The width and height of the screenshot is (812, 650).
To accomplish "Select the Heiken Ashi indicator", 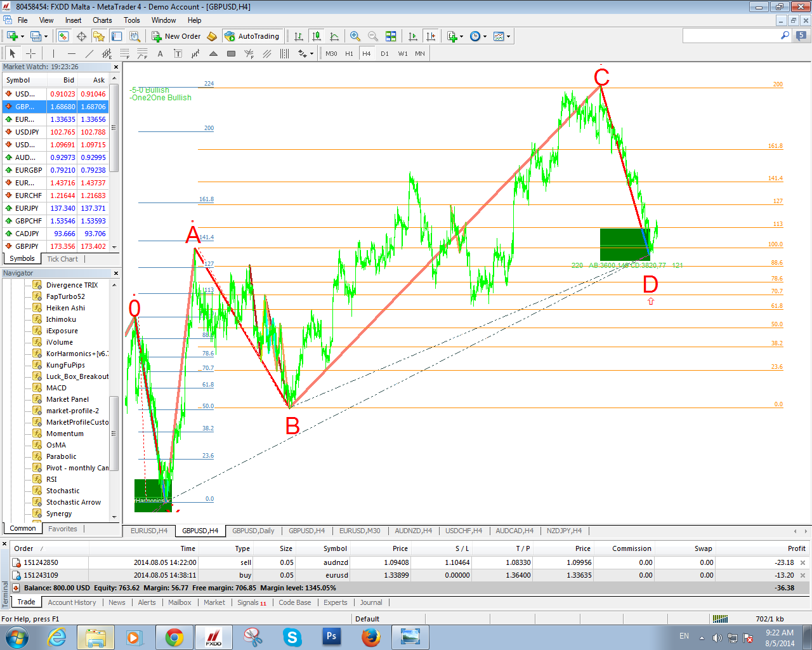I will pos(65,308).
